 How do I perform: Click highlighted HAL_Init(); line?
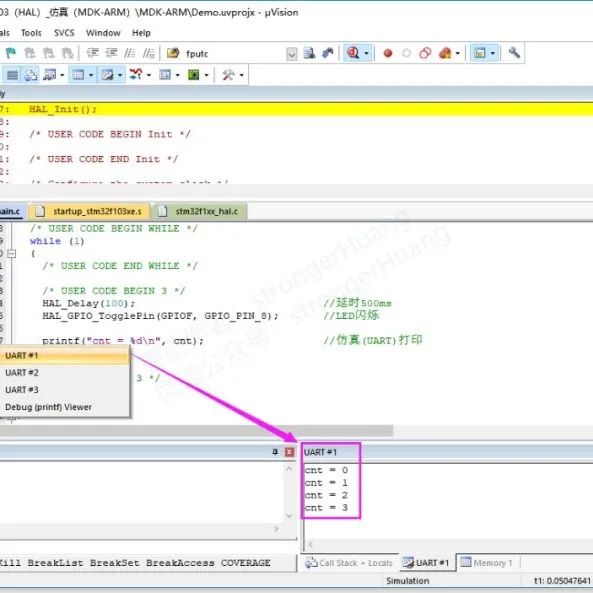(x=296, y=109)
